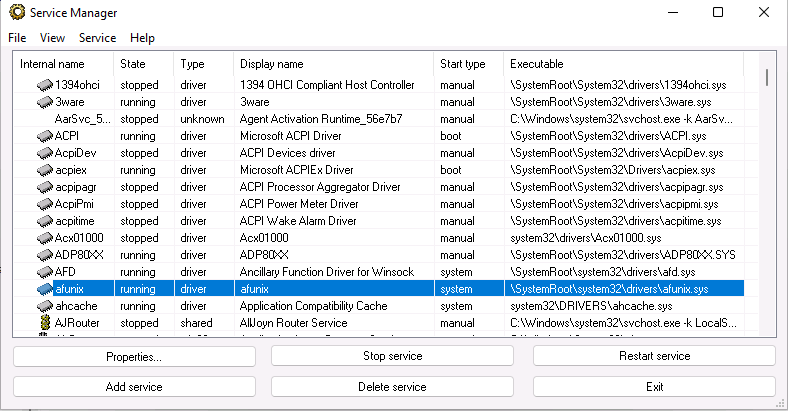
Task: Select the ACPI driver row icon
Action: click(x=44, y=136)
